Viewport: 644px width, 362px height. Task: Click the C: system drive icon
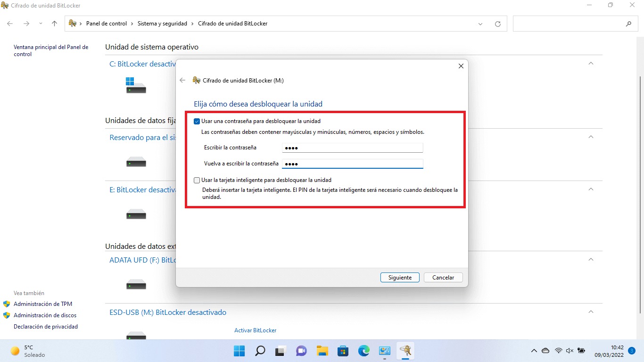click(136, 85)
